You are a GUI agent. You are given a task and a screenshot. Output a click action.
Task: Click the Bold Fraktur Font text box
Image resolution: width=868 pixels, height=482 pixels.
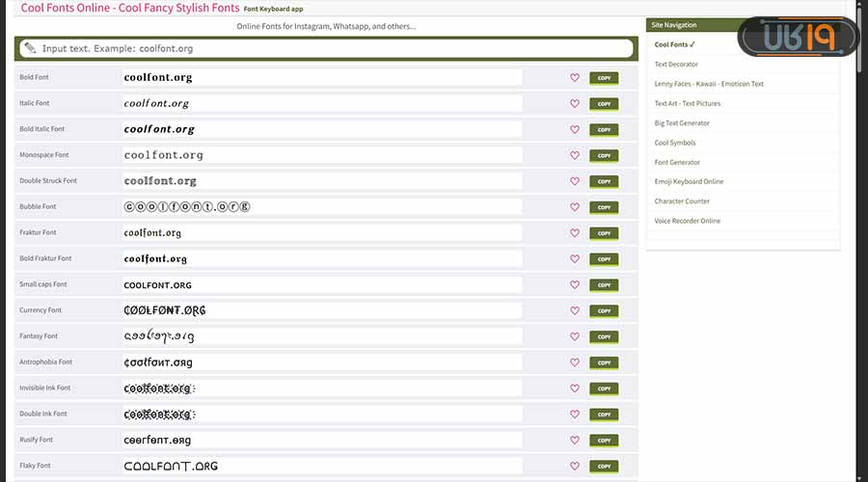point(322,259)
